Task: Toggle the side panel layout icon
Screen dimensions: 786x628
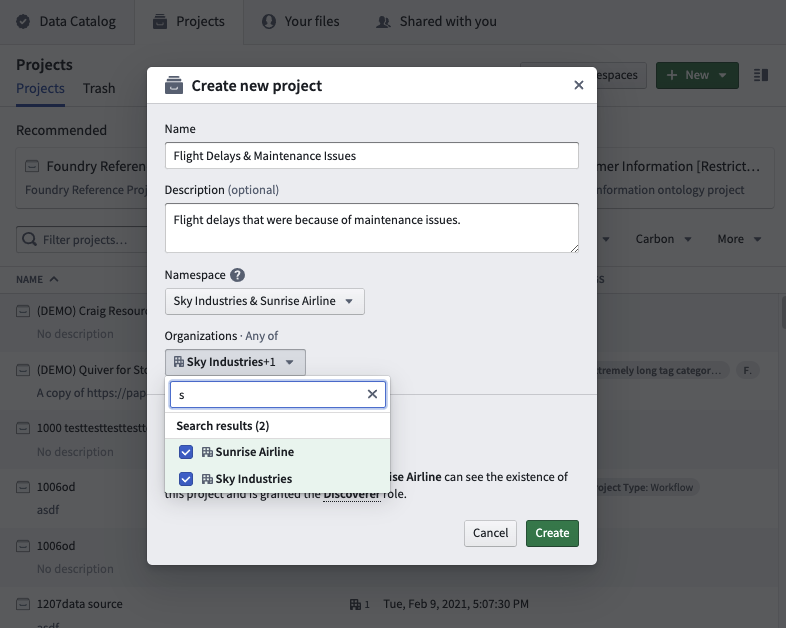Action: tap(760, 75)
